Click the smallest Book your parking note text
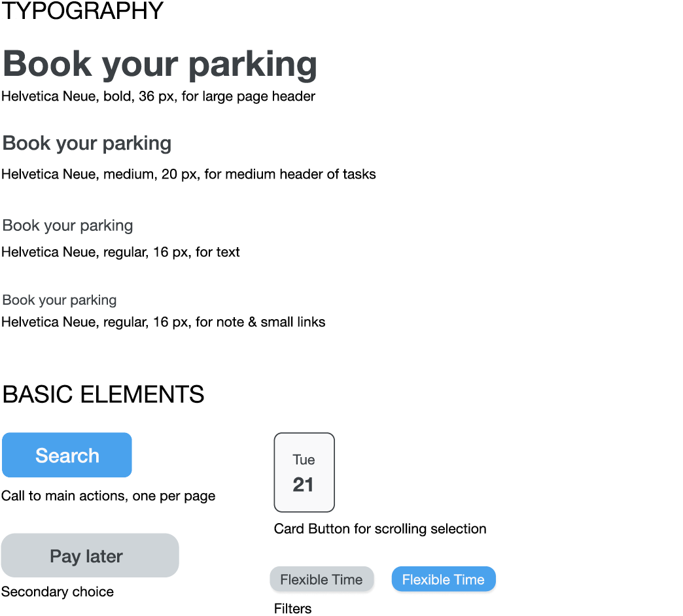Viewport: 683px width, 616px height. [60, 300]
